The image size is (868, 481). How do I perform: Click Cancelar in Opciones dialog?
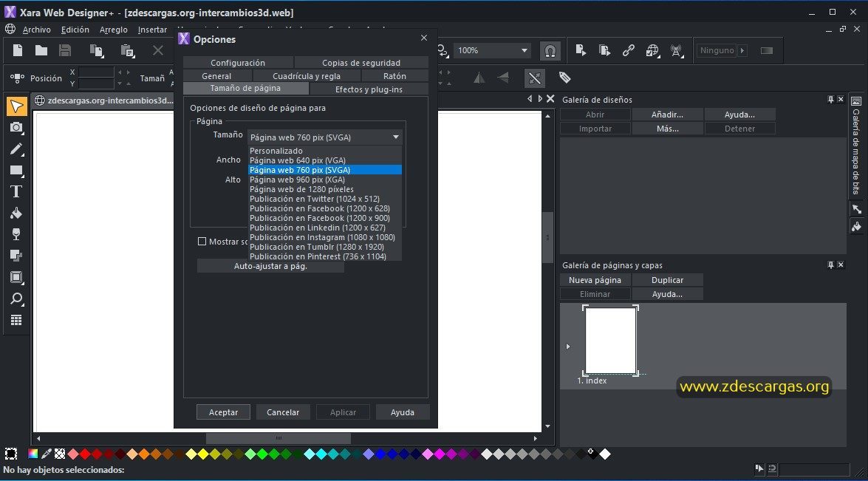pos(283,412)
